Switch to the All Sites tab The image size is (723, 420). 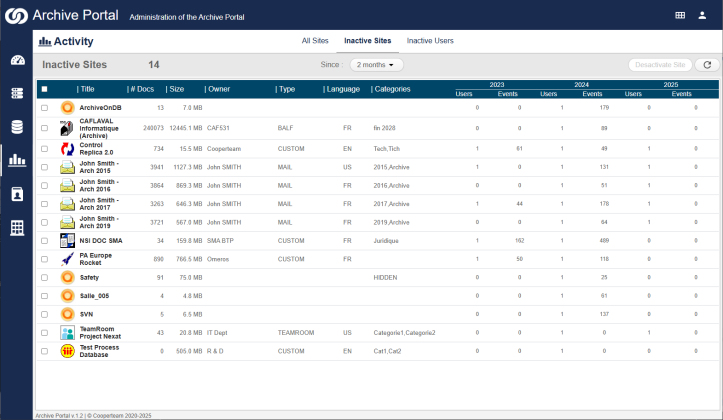click(315, 41)
